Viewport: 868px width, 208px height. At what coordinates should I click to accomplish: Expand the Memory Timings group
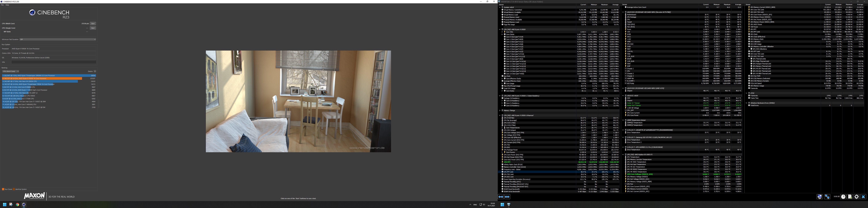coord(500,110)
